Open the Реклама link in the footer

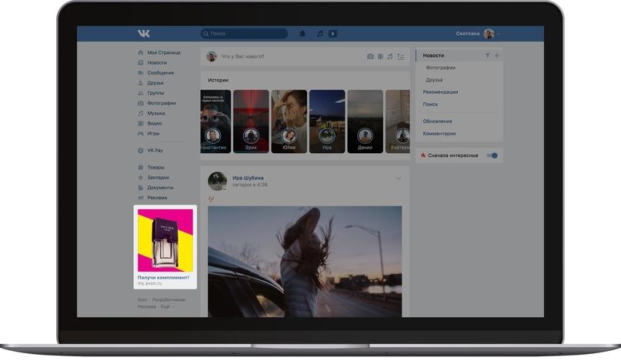pos(147,306)
